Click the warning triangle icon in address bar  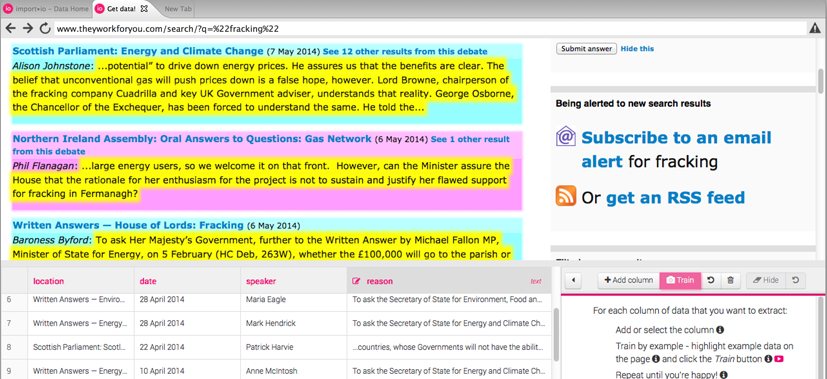(x=815, y=29)
